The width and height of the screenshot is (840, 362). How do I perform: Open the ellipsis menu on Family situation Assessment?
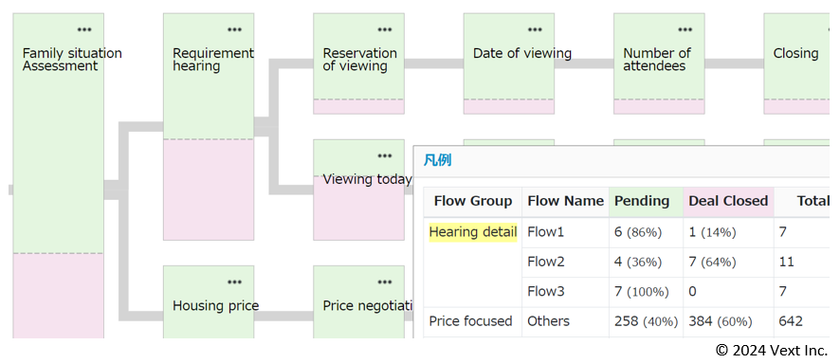click(84, 30)
